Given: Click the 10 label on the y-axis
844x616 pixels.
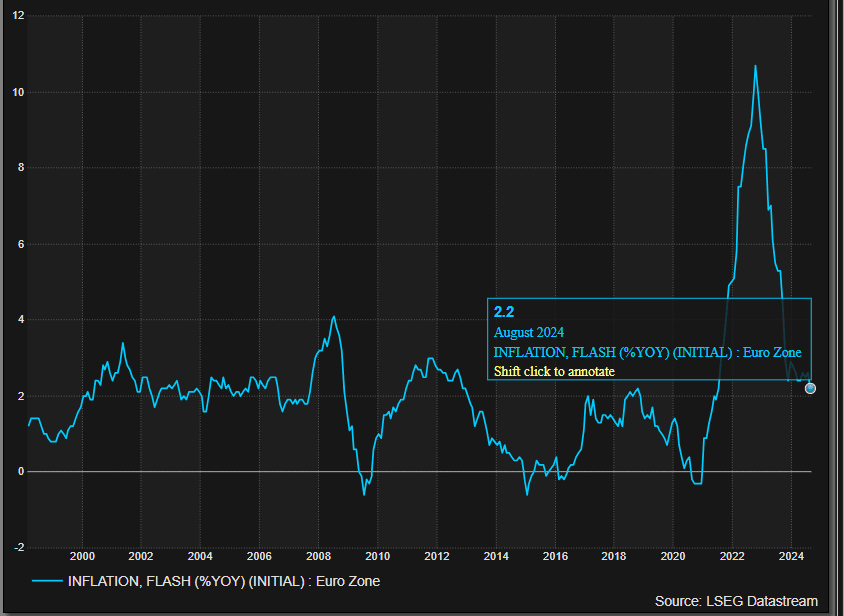Looking at the screenshot, I should (x=19, y=92).
